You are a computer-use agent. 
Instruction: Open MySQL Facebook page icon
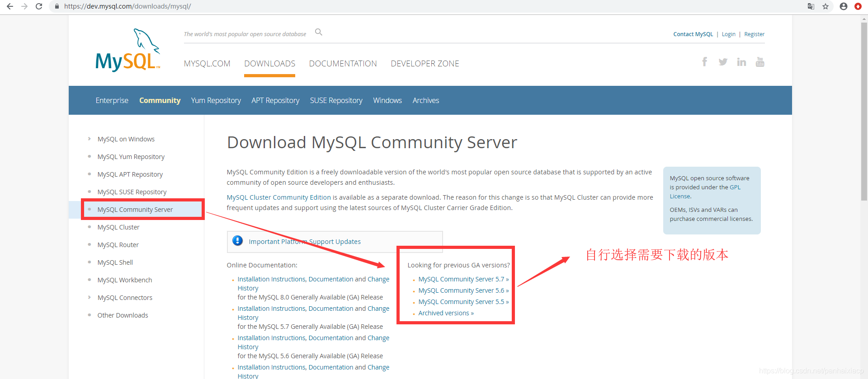(704, 62)
